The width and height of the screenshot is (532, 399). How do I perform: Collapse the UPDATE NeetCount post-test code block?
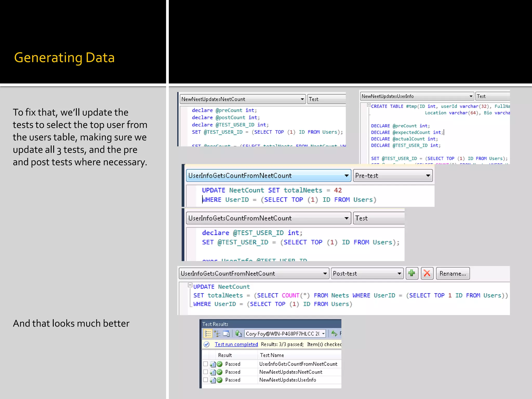[190, 285]
